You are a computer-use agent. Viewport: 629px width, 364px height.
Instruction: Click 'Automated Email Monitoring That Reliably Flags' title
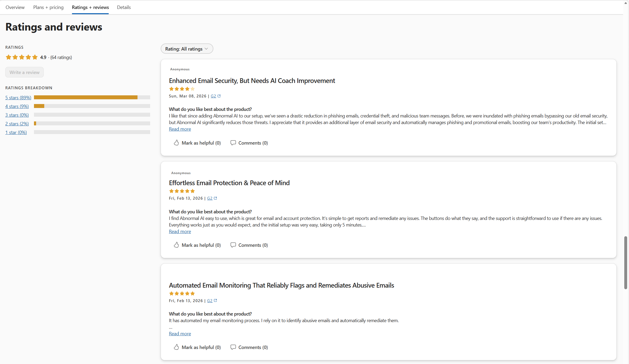coord(281,285)
